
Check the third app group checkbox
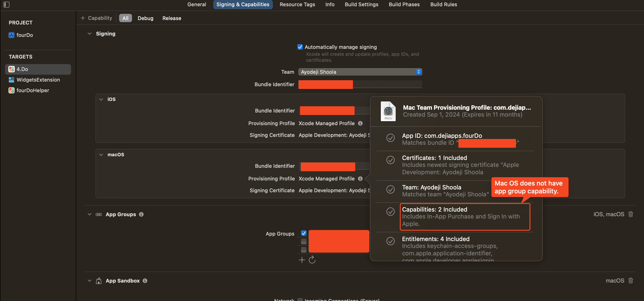click(x=304, y=250)
